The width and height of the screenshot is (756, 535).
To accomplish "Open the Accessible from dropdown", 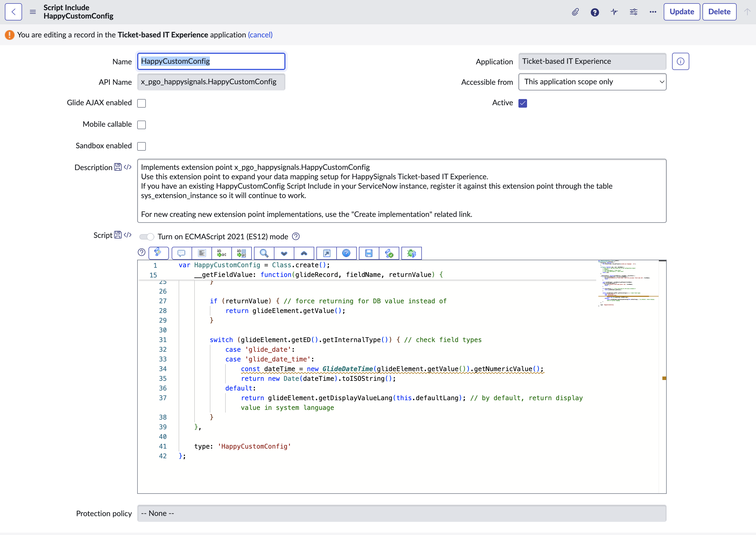I will [x=592, y=82].
